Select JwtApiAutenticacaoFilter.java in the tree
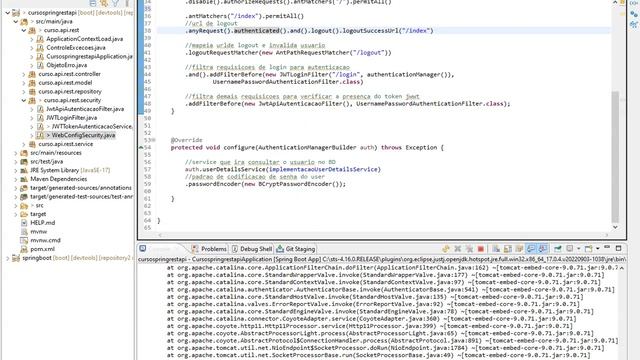The width and height of the screenshot is (640, 360). tap(85, 109)
